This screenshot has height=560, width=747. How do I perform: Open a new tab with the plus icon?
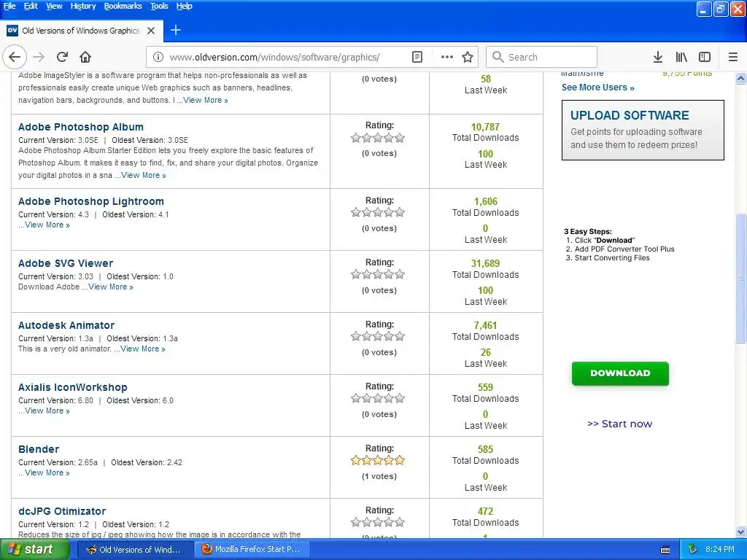pos(175,30)
